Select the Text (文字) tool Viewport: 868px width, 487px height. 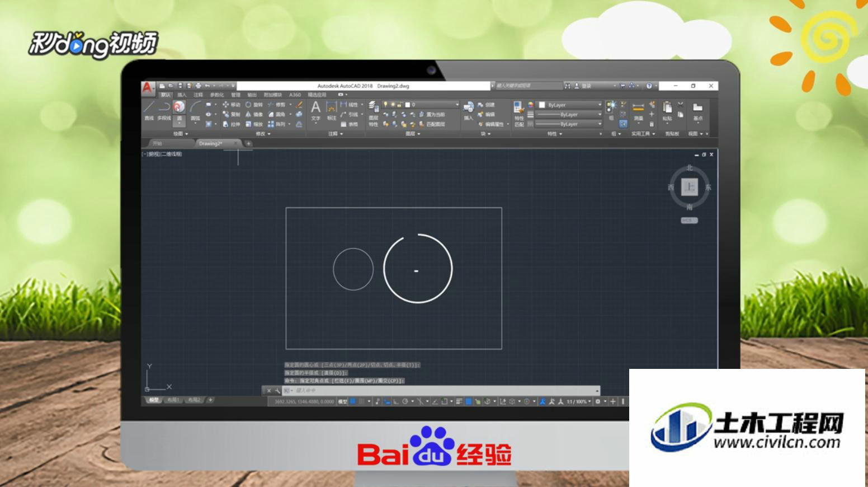316,110
